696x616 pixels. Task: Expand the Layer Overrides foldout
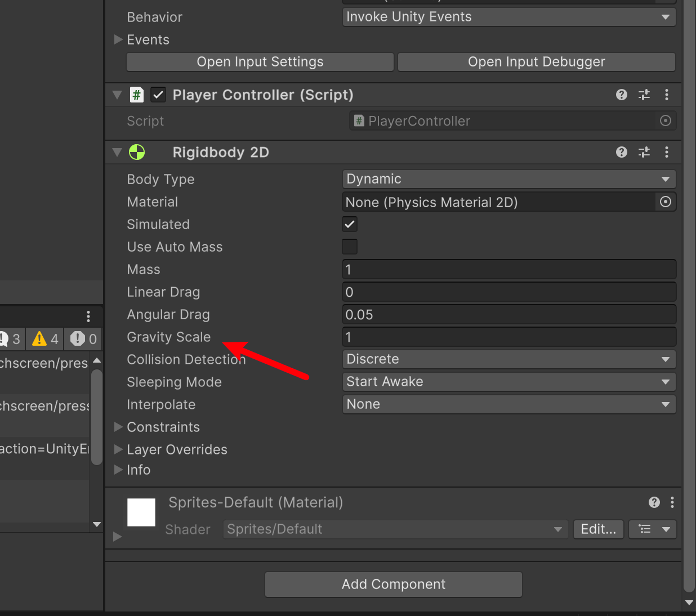pyautogui.click(x=118, y=449)
